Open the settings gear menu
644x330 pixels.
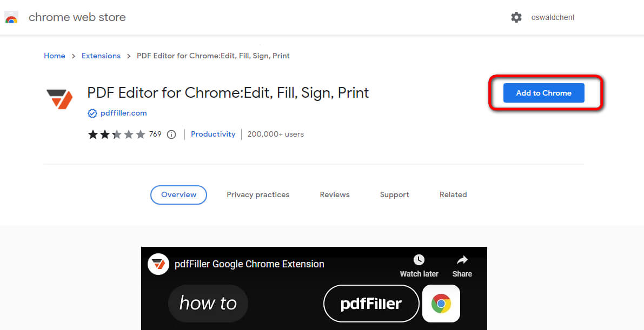(x=516, y=17)
